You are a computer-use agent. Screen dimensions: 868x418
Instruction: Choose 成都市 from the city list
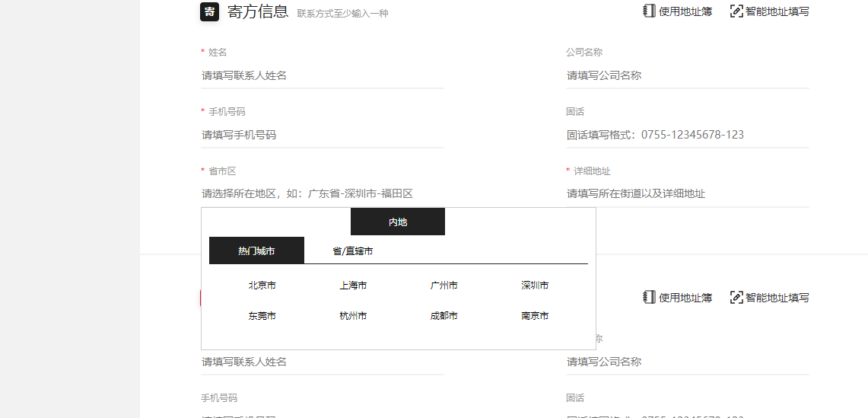[x=444, y=316]
